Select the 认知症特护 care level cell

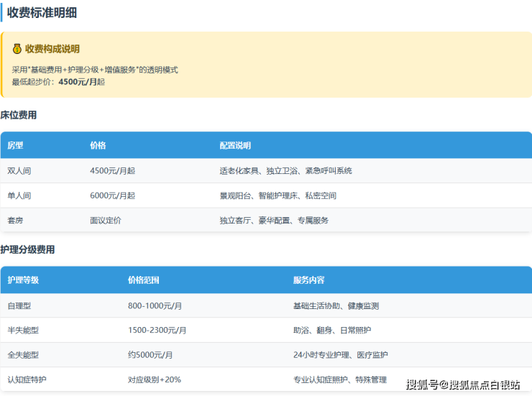[x=27, y=379]
